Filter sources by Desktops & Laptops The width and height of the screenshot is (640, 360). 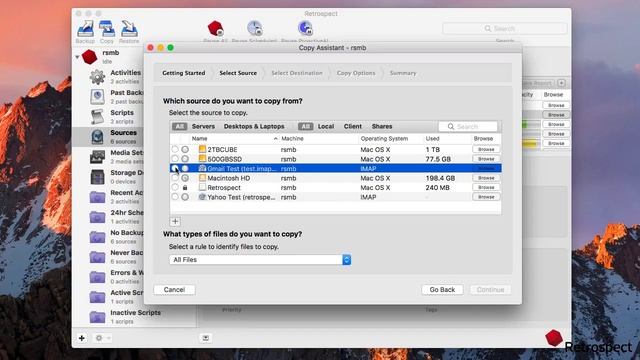click(x=254, y=127)
